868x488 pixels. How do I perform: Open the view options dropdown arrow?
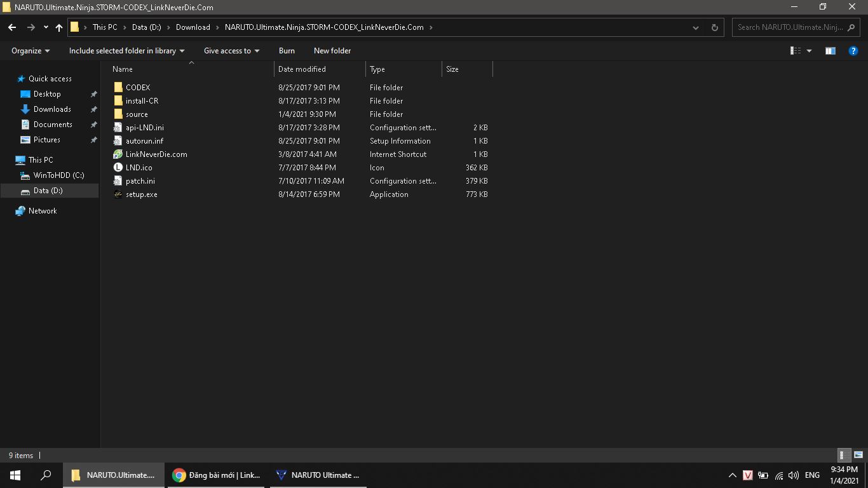pos(809,51)
